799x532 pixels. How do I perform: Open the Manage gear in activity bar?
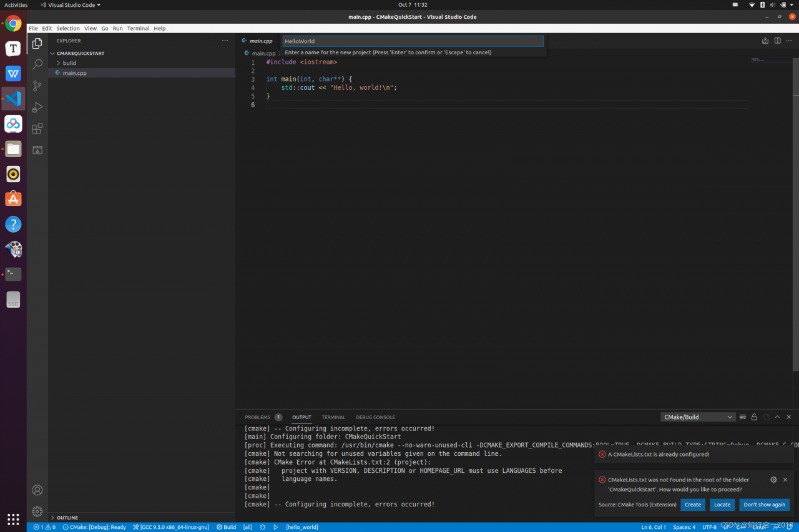37,511
